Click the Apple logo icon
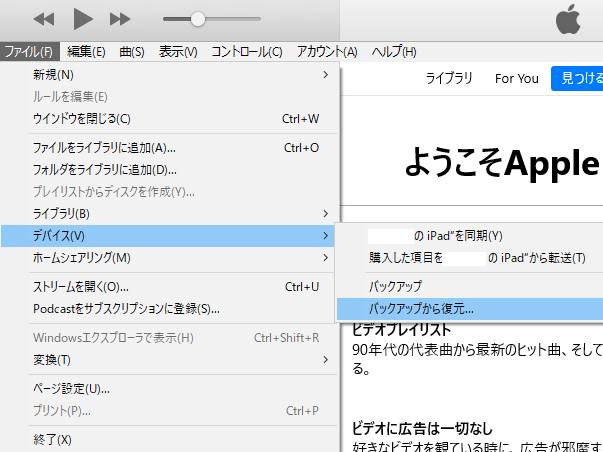Viewport: 603px width, 452px height. pyautogui.click(x=567, y=19)
